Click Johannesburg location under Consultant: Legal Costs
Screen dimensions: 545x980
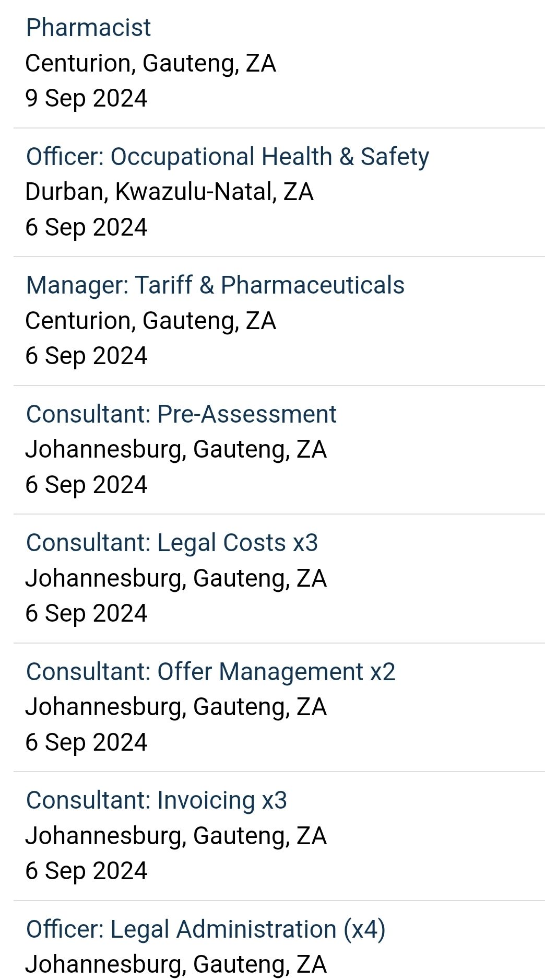(176, 579)
